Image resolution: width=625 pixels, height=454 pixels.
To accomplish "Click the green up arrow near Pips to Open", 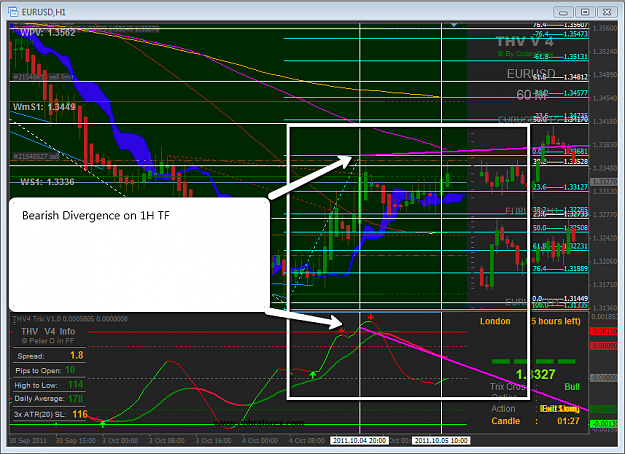I will 103,424.
